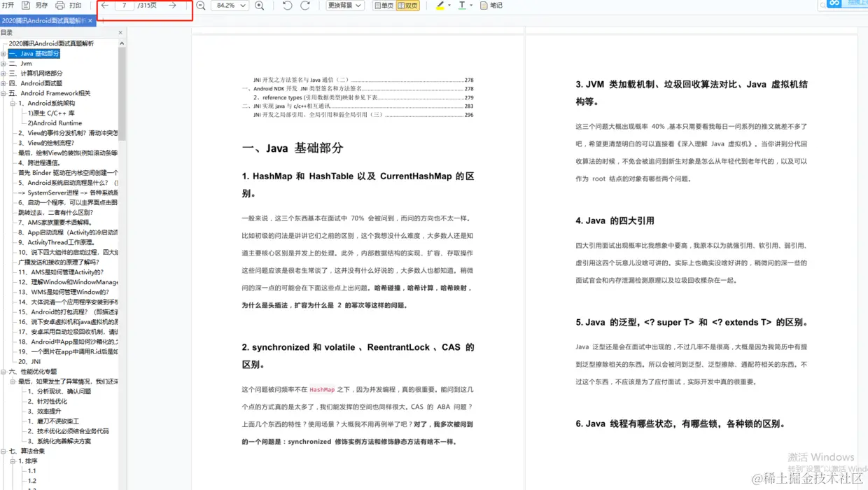Select outline item 1、磨刀不误砍柴工
Screen dimensions: 868x490
point(53,421)
